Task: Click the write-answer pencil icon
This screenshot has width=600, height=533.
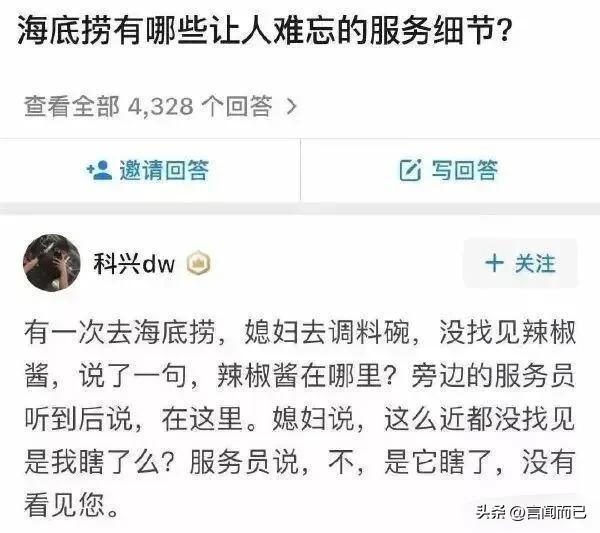Action: pyautogui.click(x=410, y=170)
